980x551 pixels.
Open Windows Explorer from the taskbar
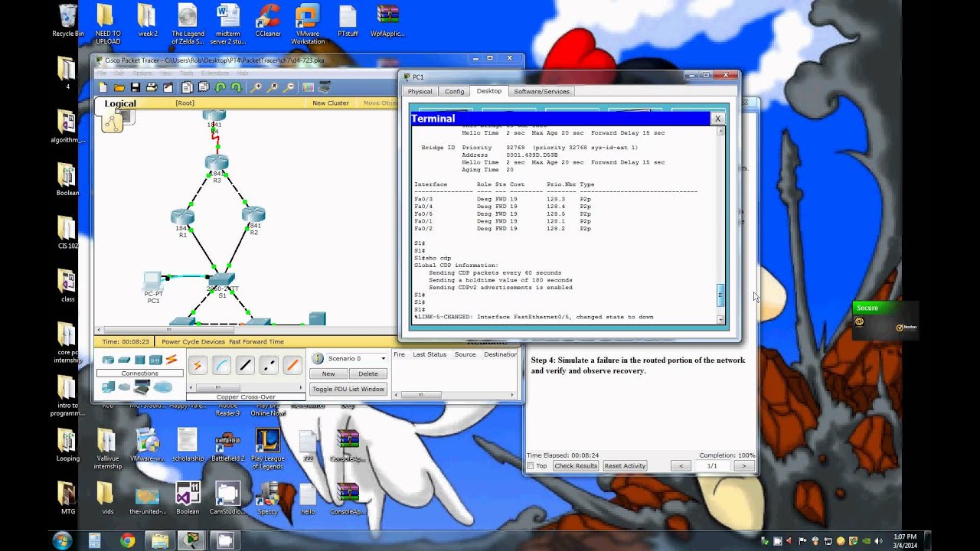(160, 540)
